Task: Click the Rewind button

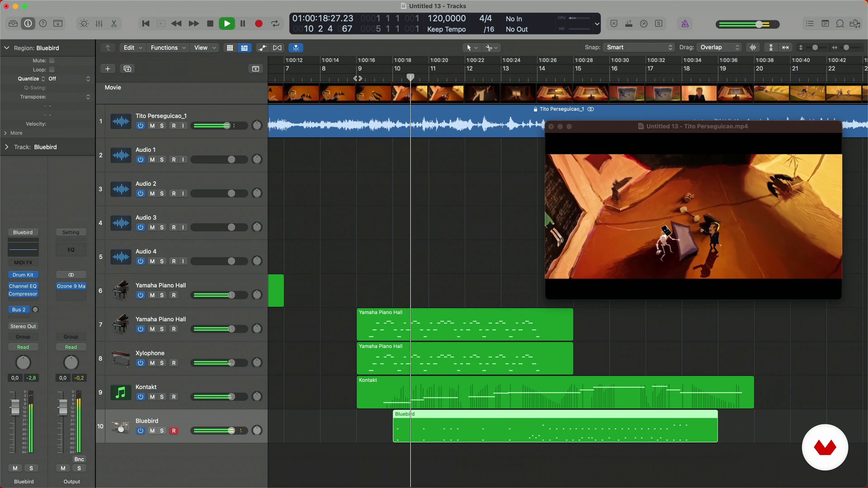Action: (x=176, y=23)
